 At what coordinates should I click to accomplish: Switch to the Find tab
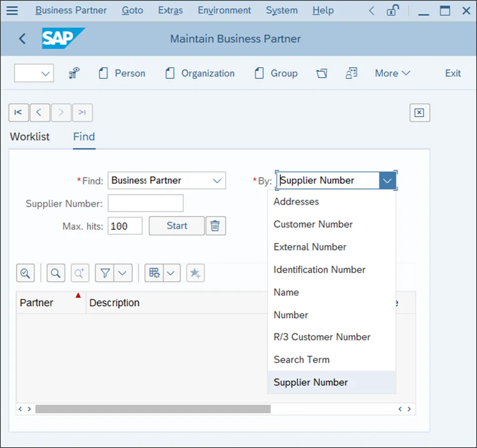point(84,137)
